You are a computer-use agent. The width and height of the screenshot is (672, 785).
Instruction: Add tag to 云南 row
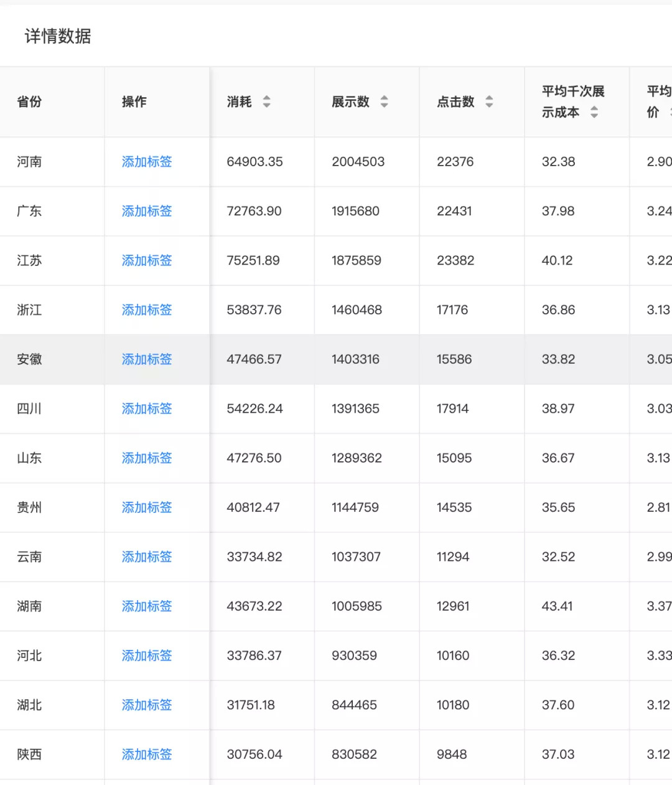point(147,557)
